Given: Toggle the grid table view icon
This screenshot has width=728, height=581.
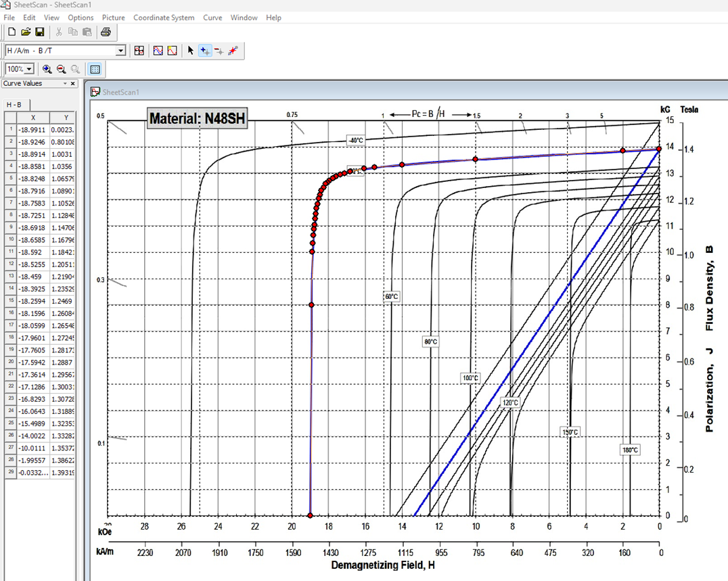Looking at the screenshot, I should pos(95,68).
